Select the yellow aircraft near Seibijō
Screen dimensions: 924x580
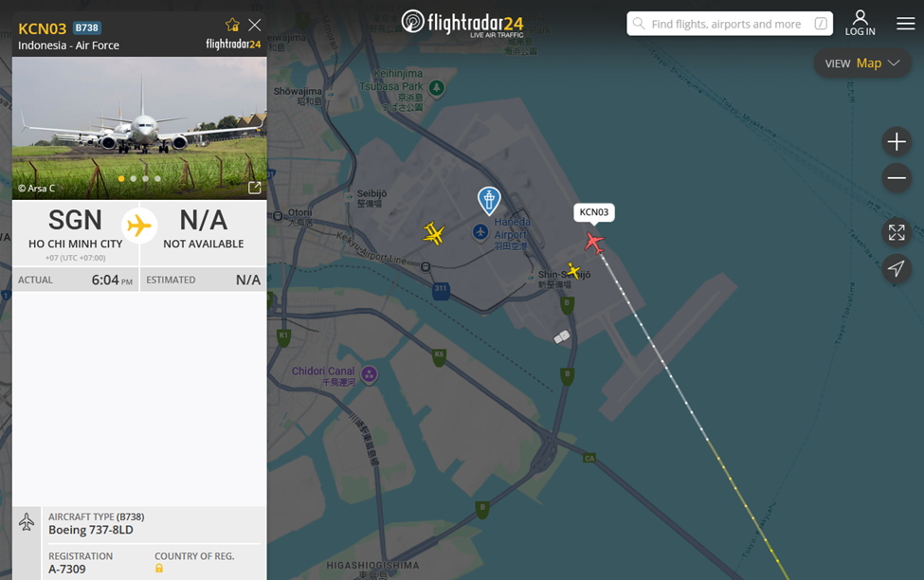433,233
